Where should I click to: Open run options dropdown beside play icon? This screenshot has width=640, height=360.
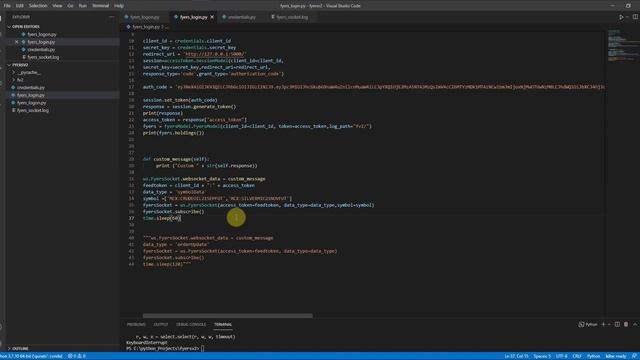627,17
